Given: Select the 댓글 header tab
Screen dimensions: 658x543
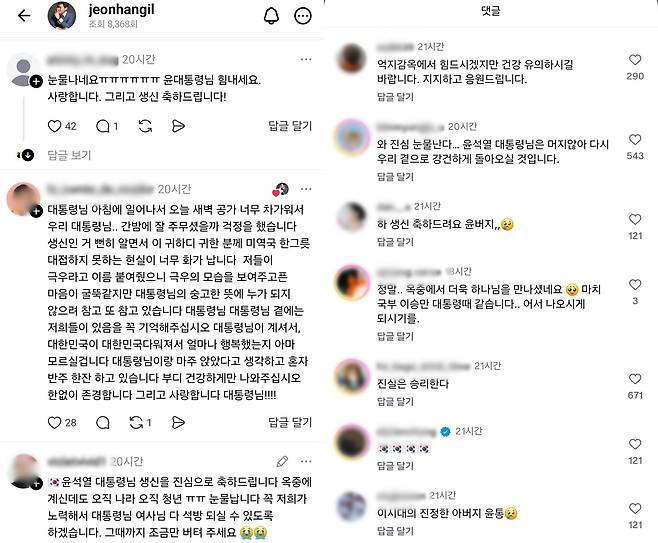Looking at the screenshot, I should pos(491,11).
